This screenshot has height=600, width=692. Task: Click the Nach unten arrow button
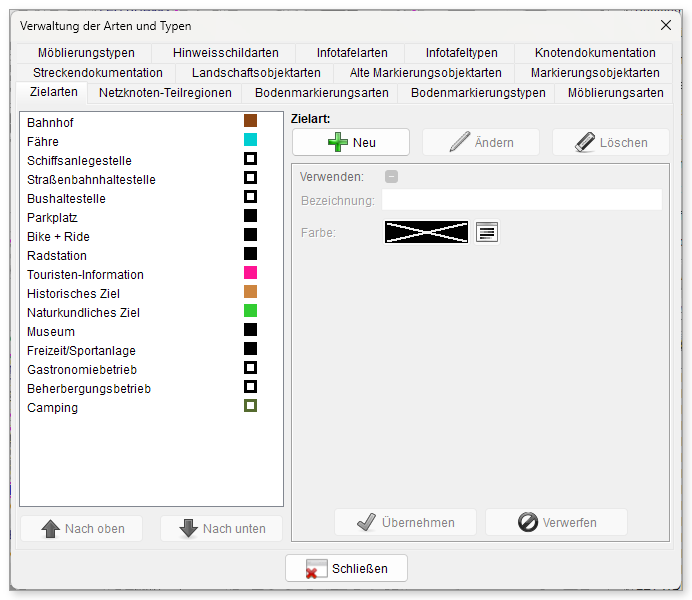point(222,529)
